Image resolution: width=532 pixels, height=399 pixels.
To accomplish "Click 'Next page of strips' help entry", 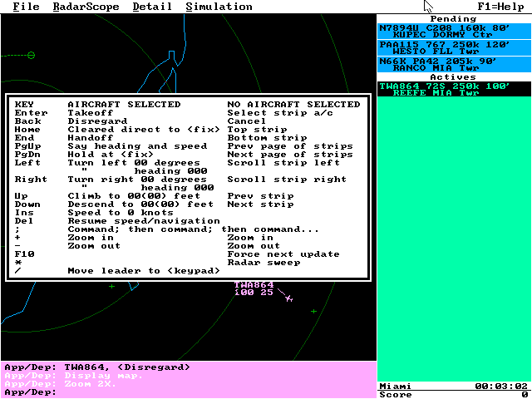I will (x=290, y=154).
